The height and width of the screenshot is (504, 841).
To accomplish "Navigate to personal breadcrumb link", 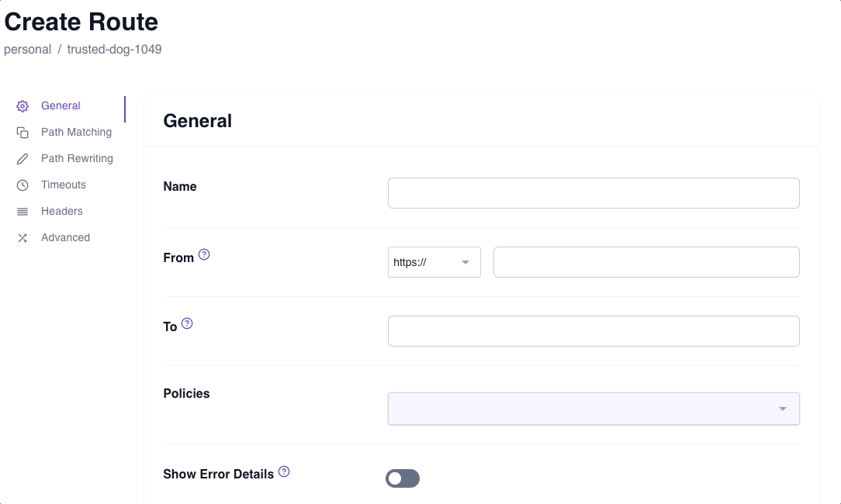I will pos(27,50).
